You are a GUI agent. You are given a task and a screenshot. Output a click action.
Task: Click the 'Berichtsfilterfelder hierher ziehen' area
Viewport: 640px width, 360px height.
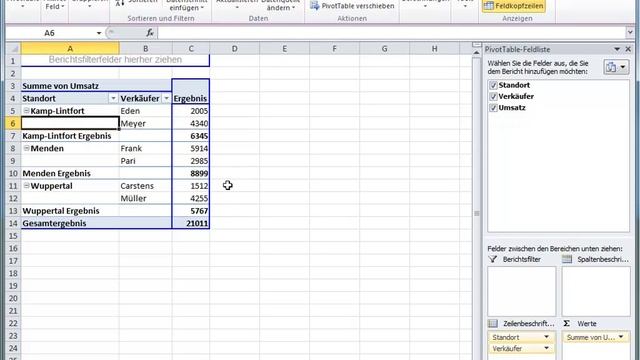[115, 60]
